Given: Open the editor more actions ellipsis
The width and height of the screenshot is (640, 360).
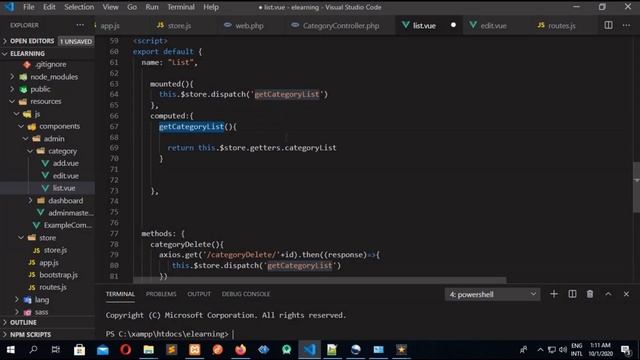Looking at the screenshot, I should (x=626, y=25).
